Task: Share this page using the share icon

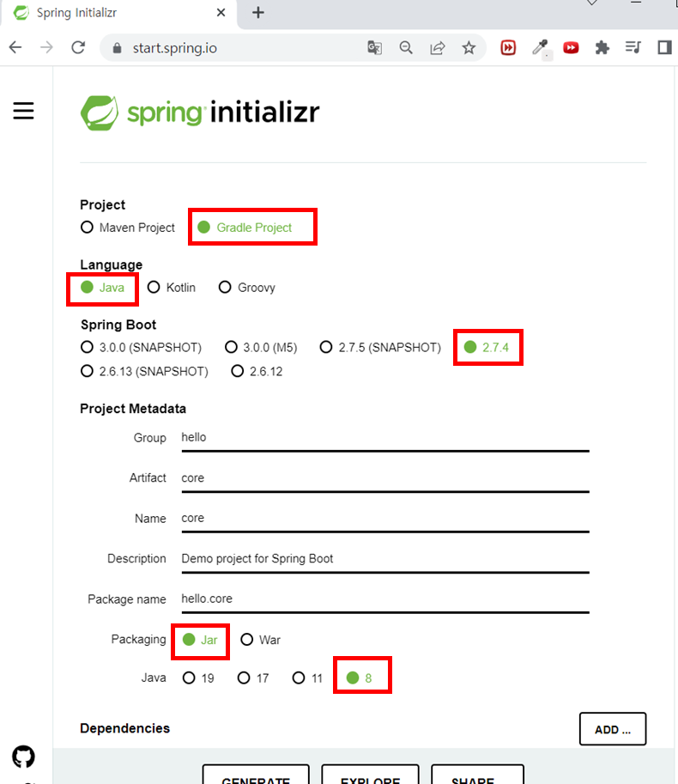Action: pyautogui.click(x=437, y=47)
